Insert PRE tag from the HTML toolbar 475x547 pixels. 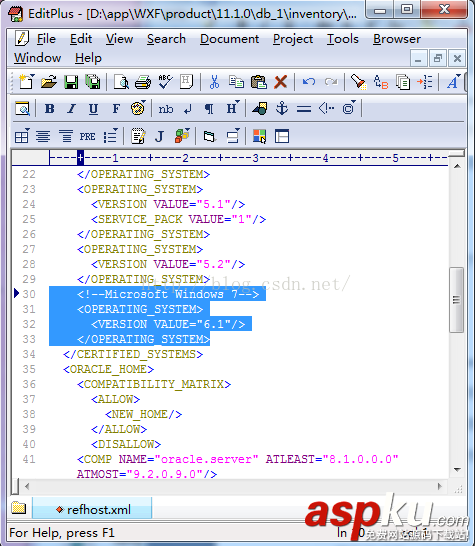pos(88,136)
